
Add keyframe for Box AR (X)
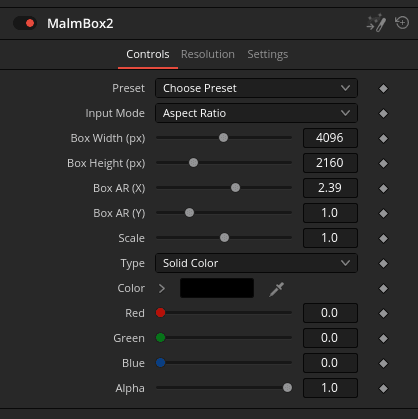[383, 188]
